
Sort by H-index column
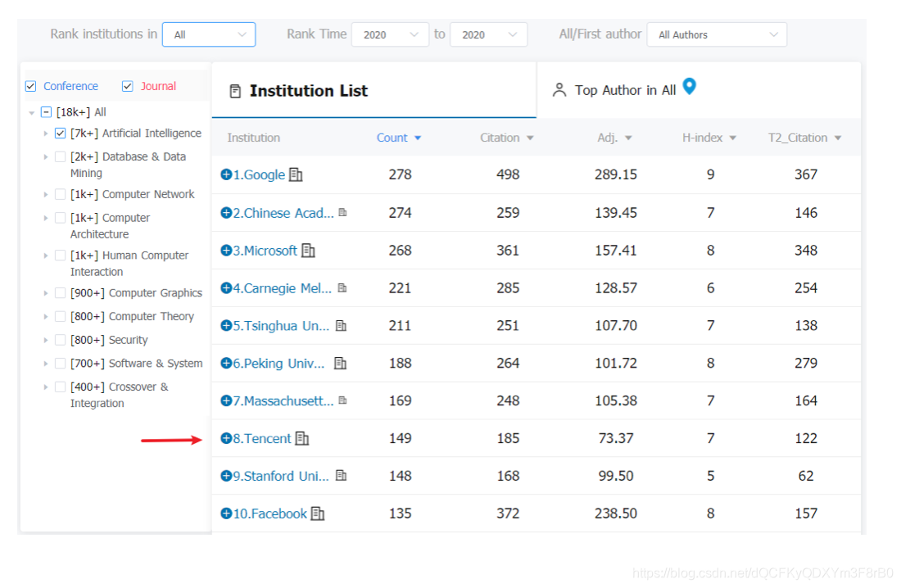(x=709, y=138)
